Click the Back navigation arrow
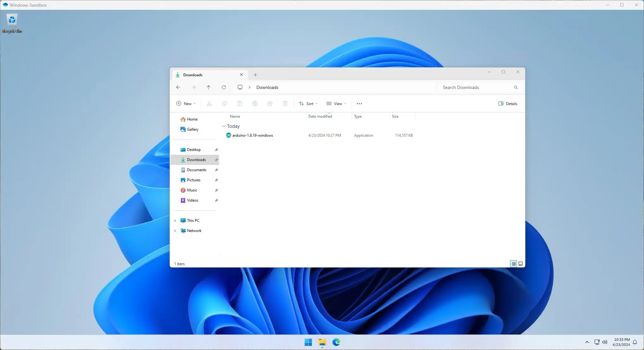This screenshot has height=350, width=644. click(x=178, y=87)
